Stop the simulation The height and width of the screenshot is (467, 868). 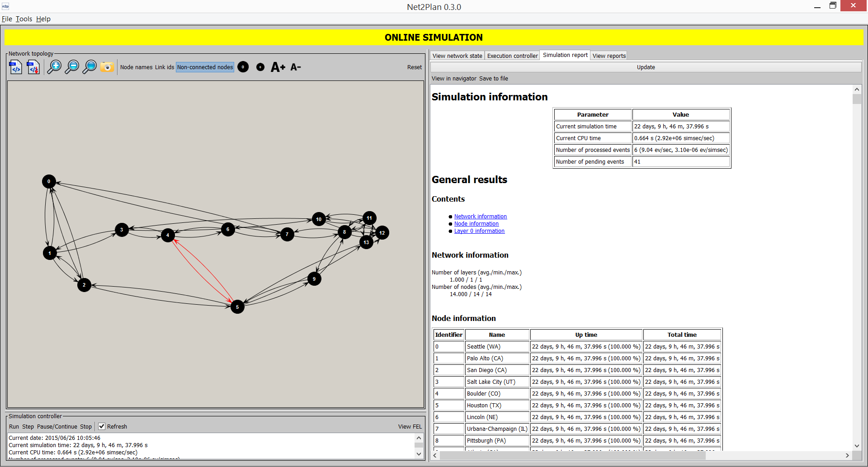[86, 427]
